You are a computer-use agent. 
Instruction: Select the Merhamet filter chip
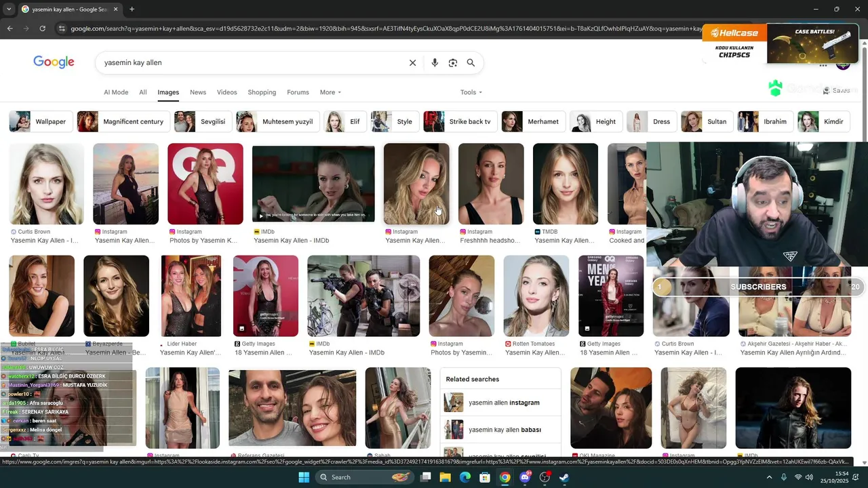click(x=533, y=122)
